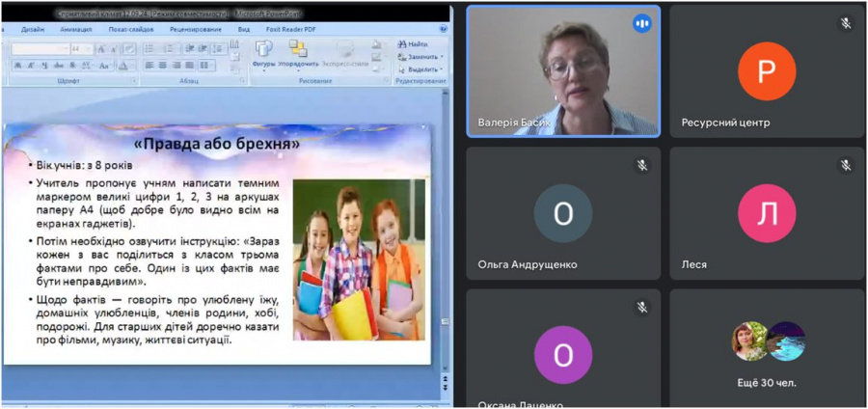This screenshot has height=409, width=868.
Task: Open the shape fill color
Action: 377,43
